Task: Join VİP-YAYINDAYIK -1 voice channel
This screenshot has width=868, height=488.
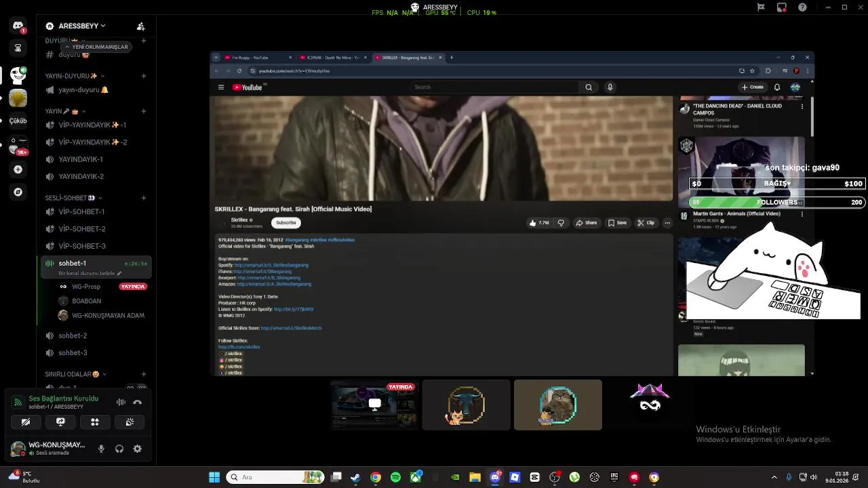Action: [x=95, y=125]
